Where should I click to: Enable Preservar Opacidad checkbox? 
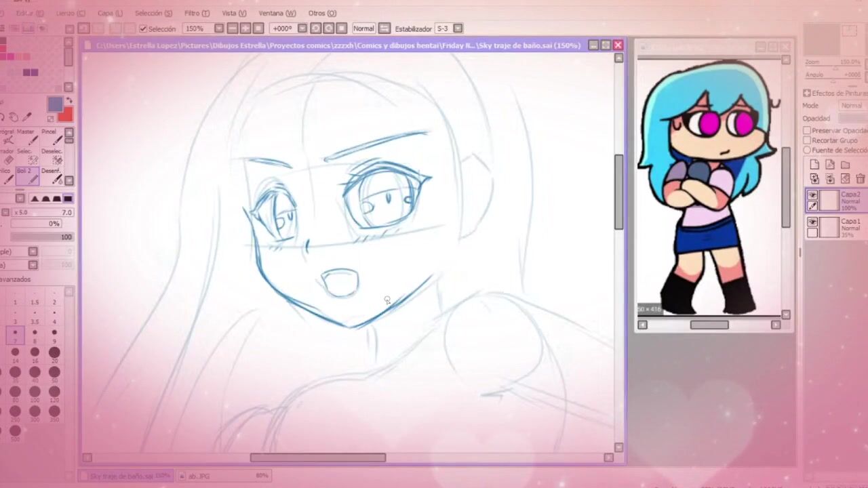[807, 130]
